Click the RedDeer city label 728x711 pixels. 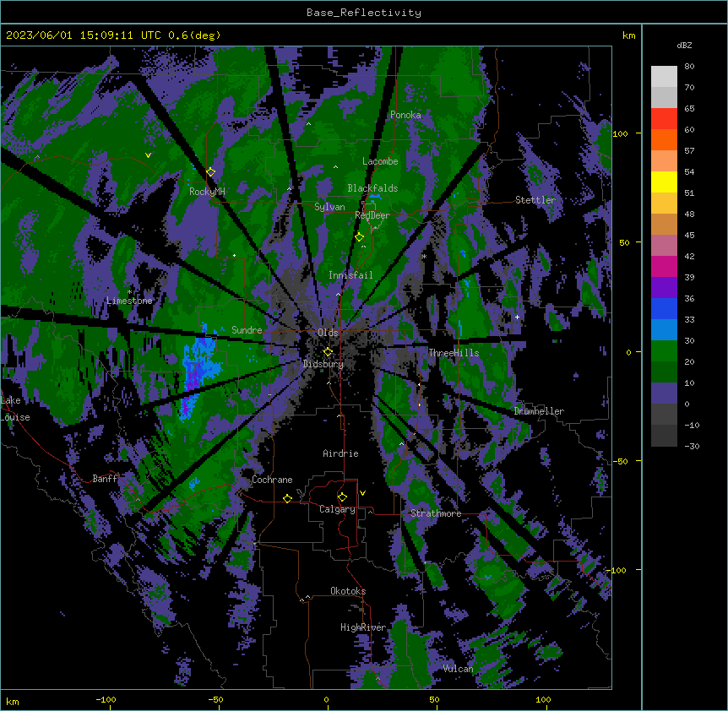tap(372, 215)
